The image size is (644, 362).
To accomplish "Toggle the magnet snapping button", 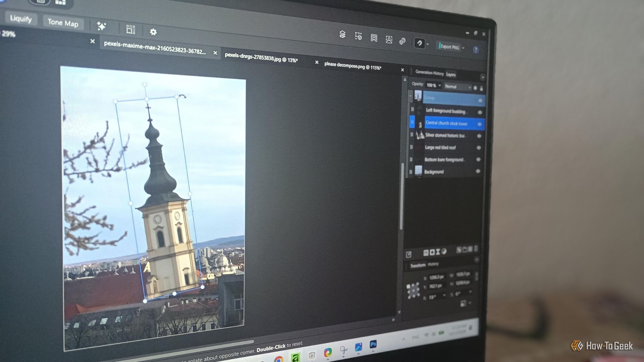I will pos(419,43).
